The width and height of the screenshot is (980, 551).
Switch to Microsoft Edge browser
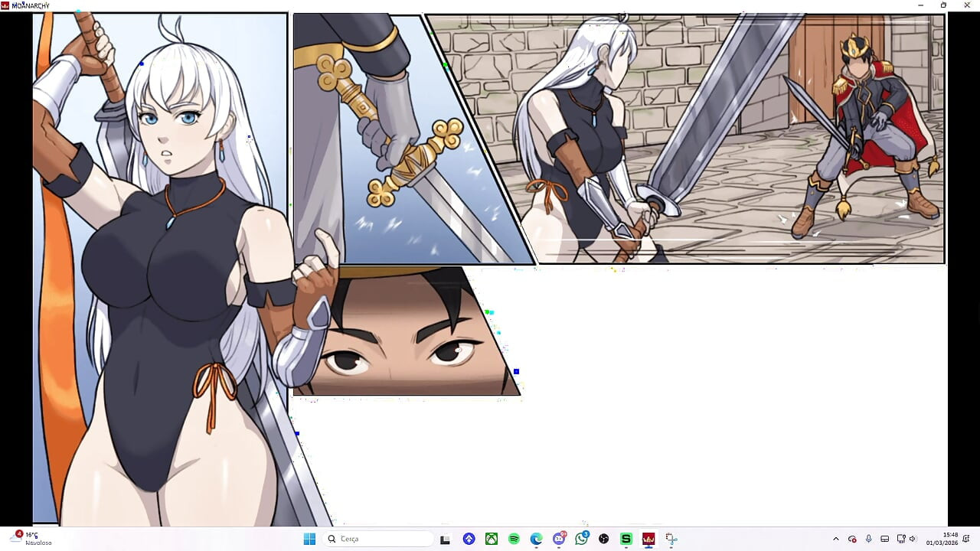pos(536,539)
